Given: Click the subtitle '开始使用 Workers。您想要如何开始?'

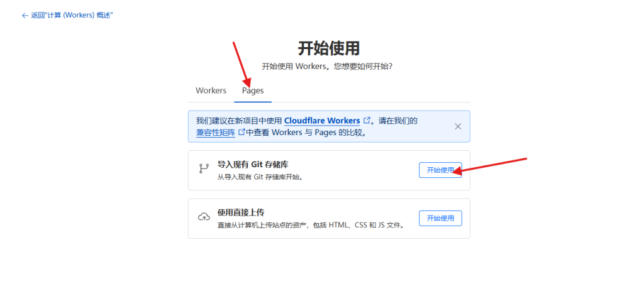Looking at the screenshot, I should tap(327, 67).
